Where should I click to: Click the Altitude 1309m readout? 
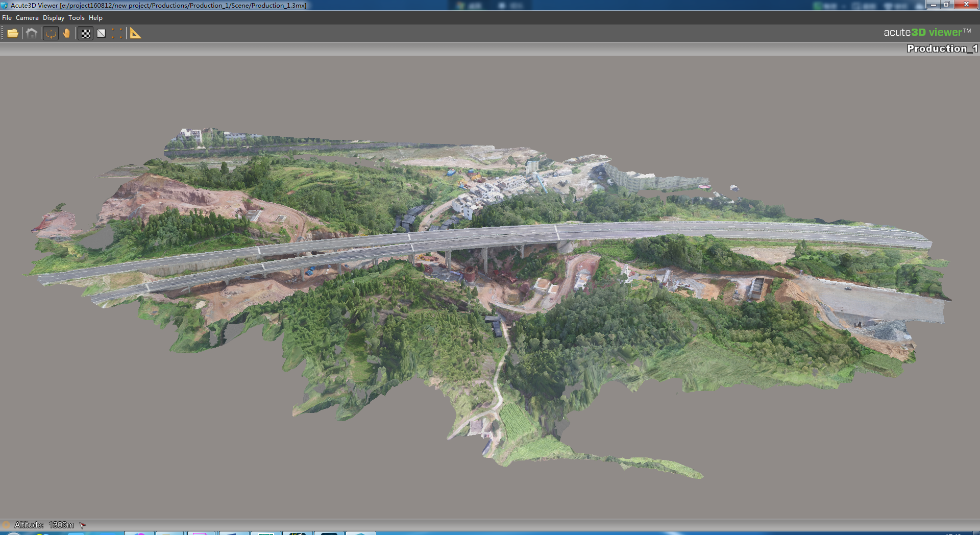coord(44,525)
